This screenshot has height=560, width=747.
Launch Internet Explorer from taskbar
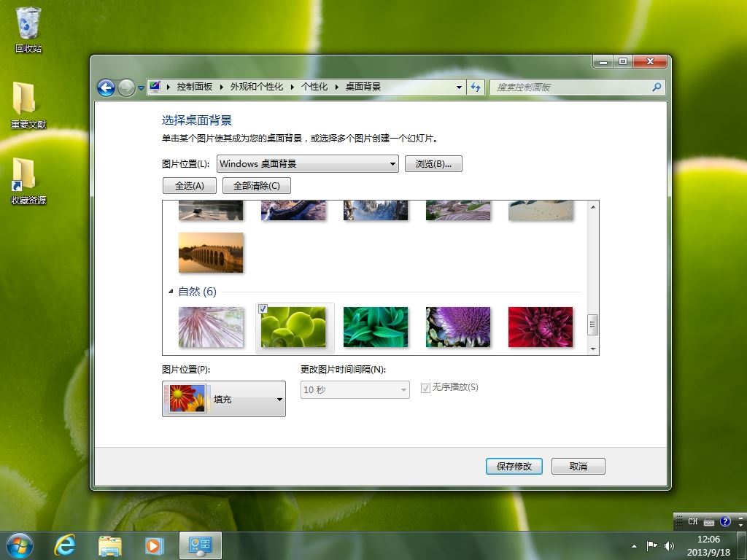click(x=65, y=545)
